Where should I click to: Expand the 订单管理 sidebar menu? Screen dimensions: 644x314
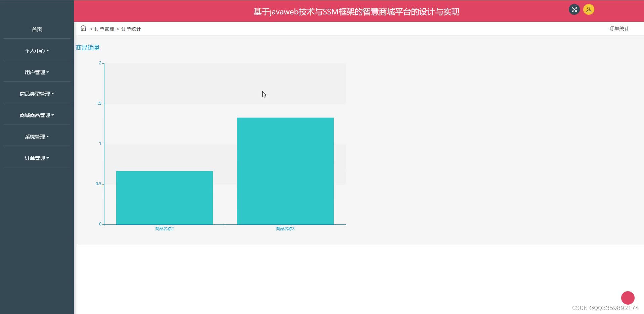point(37,158)
